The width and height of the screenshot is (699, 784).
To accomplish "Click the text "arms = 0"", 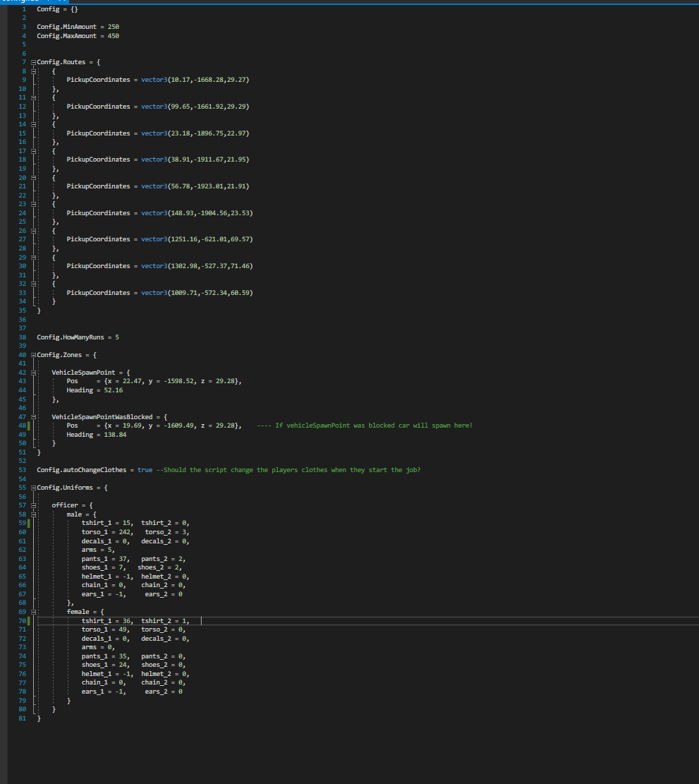I will coord(97,647).
